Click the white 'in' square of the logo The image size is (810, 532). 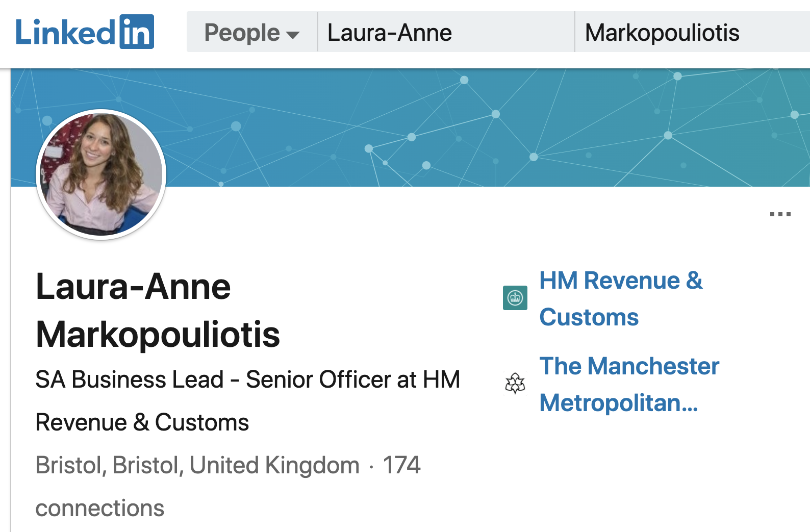click(x=137, y=32)
